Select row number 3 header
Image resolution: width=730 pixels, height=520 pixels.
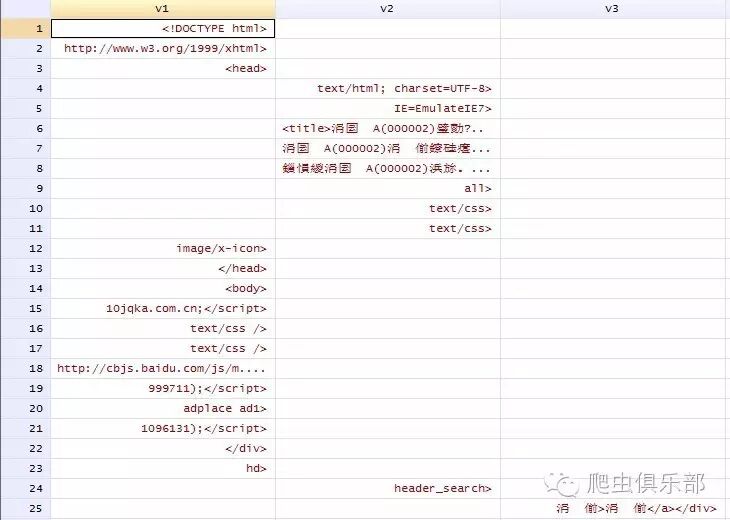point(25,68)
